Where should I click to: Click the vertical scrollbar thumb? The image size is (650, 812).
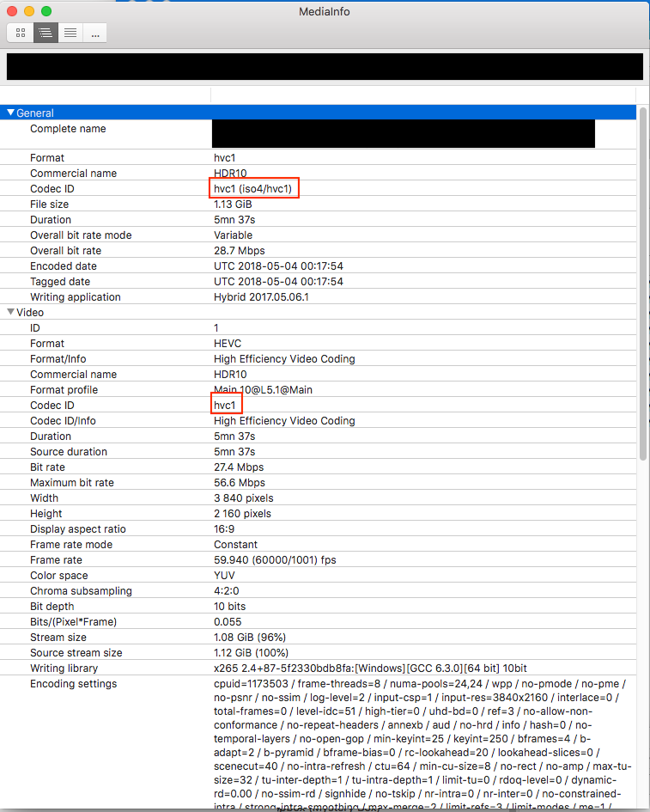[x=642, y=284]
